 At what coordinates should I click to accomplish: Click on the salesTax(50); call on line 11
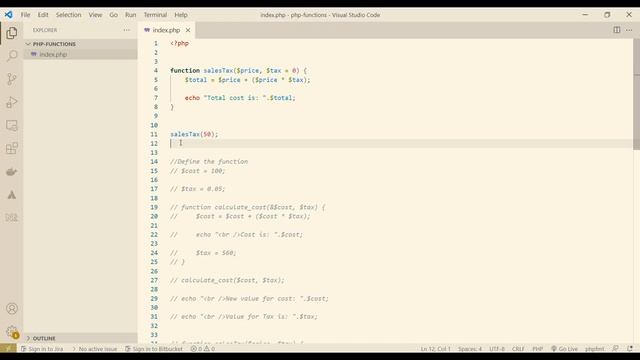coord(194,134)
